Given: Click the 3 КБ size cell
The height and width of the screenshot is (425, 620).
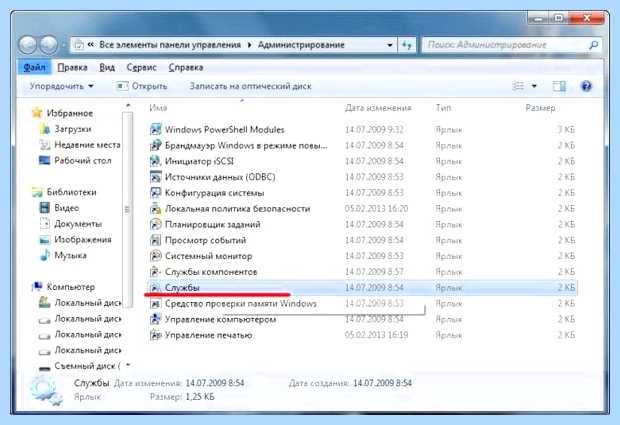Looking at the screenshot, I should (x=566, y=129).
